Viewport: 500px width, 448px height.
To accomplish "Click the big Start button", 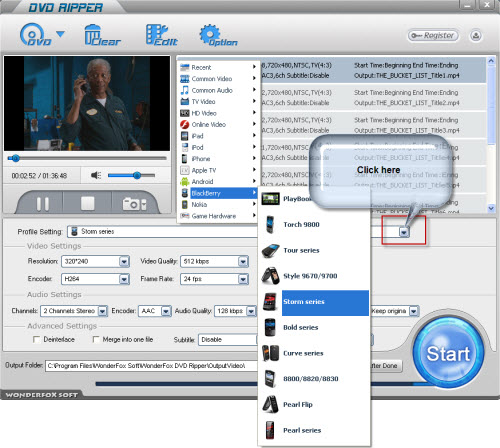I will click(x=448, y=353).
